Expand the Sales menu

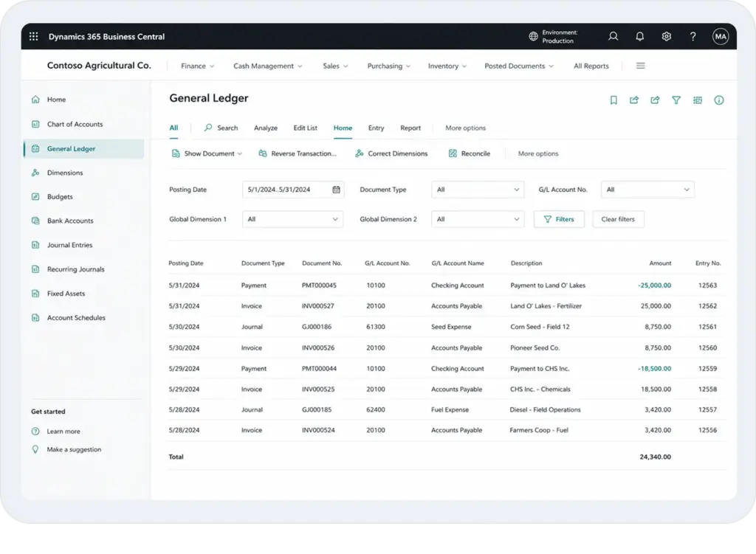click(x=336, y=66)
